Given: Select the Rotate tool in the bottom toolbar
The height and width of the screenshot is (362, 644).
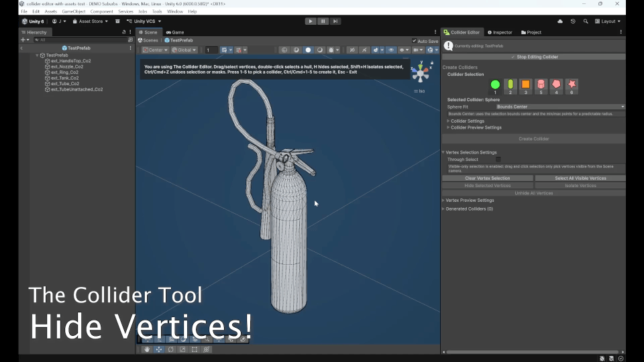Looking at the screenshot, I should click(x=171, y=349).
